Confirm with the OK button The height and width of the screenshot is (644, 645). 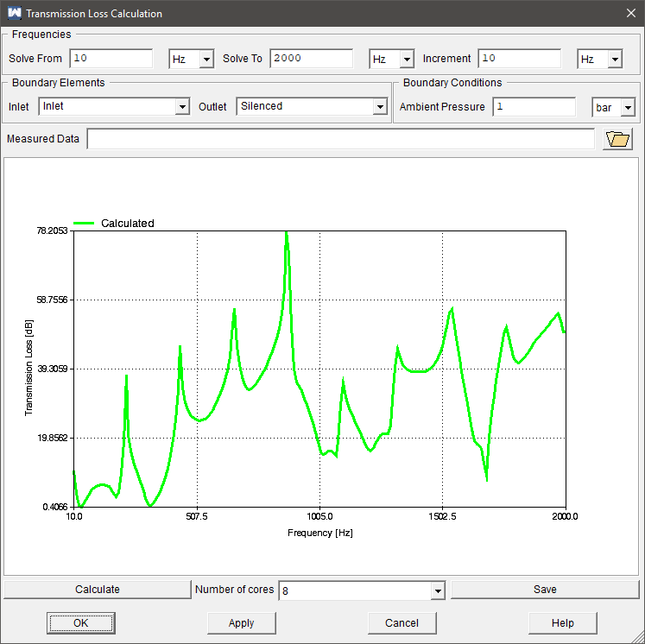(80, 623)
